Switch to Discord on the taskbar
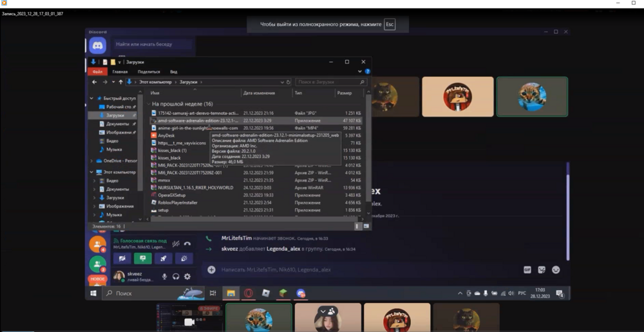Screen dimensions: 644x332 [x=301, y=293]
